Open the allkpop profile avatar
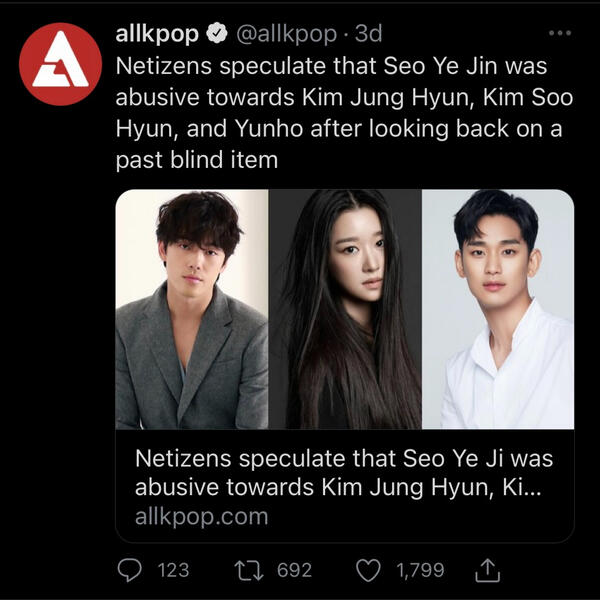This screenshot has width=600, height=600. pyautogui.click(x=61, y=64)
